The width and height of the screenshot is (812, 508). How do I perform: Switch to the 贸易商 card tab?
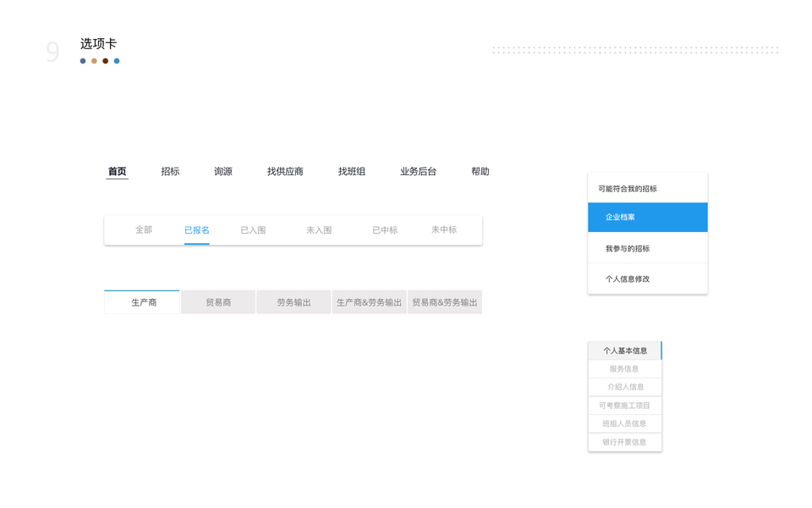pyautogui.click(x=218, y=302)
